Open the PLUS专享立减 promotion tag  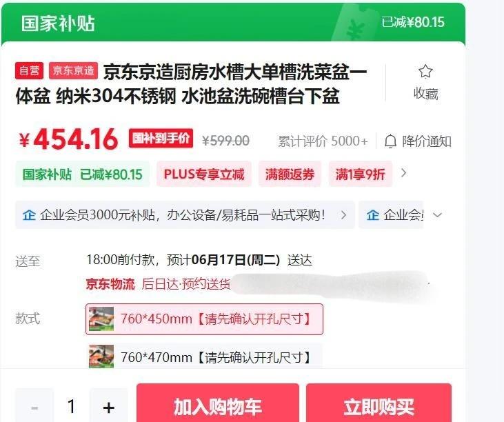pyautogui.click(x=204, y=174)
